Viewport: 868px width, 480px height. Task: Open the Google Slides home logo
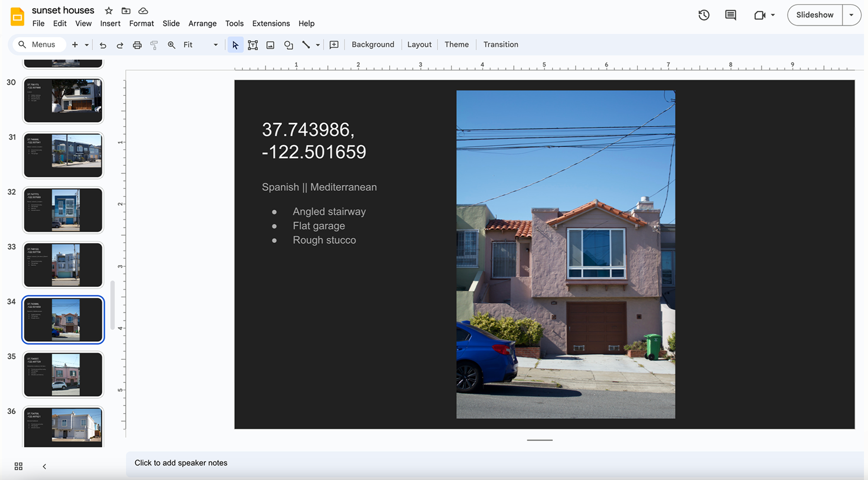point(17,17)
